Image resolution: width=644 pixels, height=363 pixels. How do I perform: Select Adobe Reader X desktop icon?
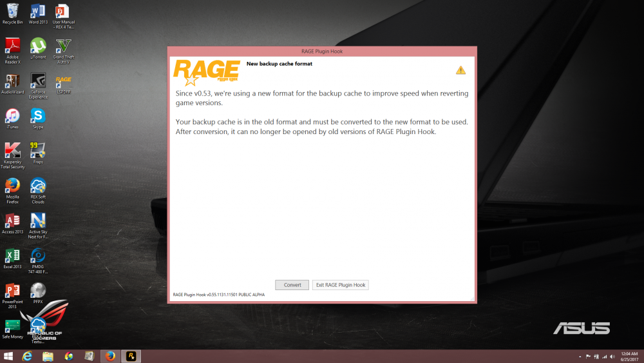[12, 51]
